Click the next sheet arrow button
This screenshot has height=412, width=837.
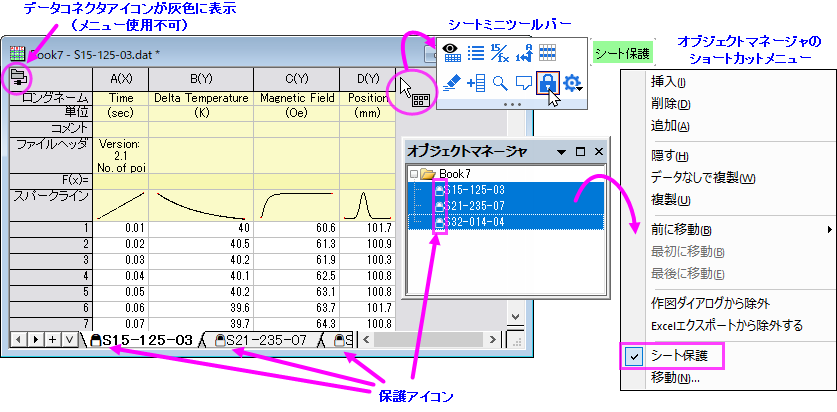click(36, 339)
